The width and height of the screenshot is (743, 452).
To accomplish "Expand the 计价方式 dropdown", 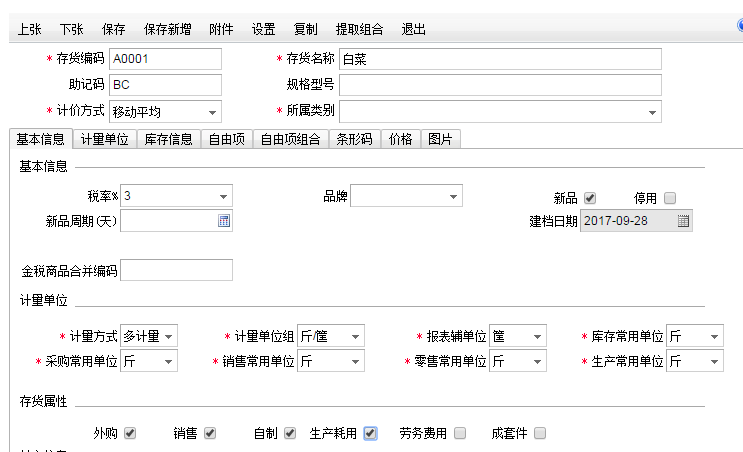I will 212,111.
